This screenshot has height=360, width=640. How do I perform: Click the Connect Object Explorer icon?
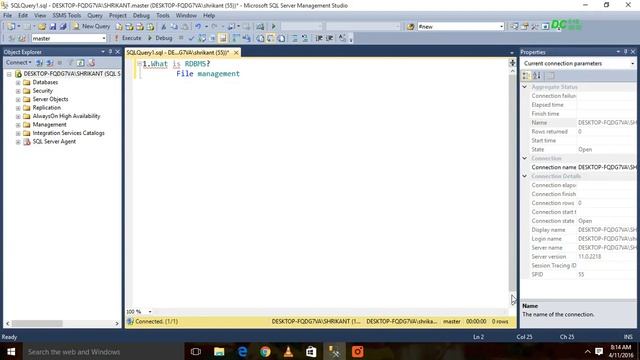point(39,63)
